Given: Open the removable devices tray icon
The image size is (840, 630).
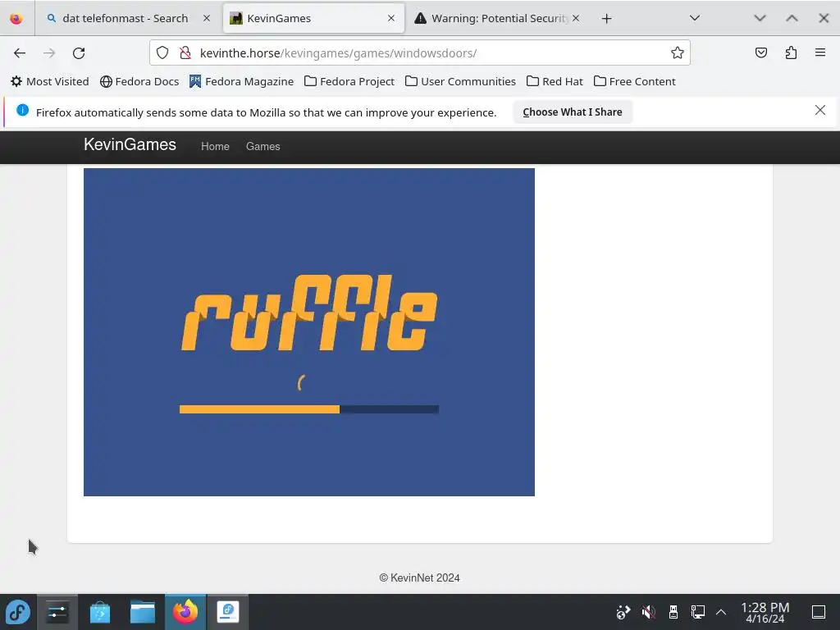Looking at the screenshot, I should (673, 612).
